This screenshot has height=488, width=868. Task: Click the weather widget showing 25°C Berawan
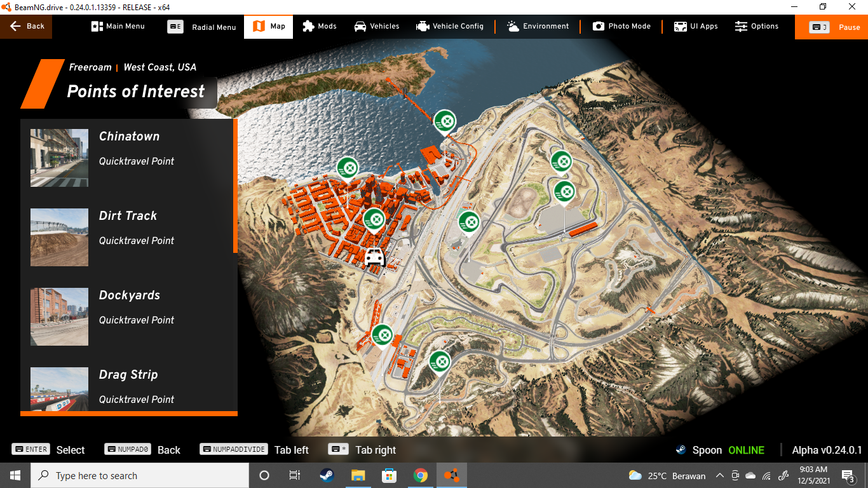[x=667, y=475]
